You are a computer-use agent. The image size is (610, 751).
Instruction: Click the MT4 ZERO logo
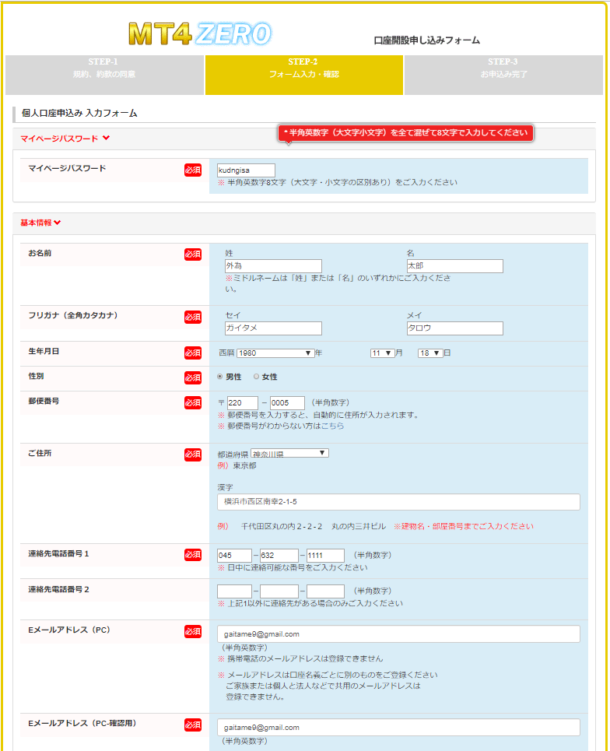pos(199,33)
